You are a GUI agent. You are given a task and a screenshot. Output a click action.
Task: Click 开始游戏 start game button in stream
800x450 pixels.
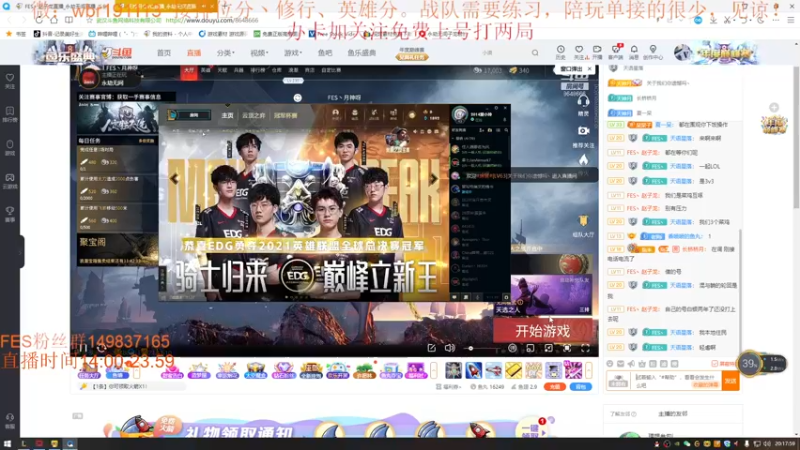pos(542,331)
